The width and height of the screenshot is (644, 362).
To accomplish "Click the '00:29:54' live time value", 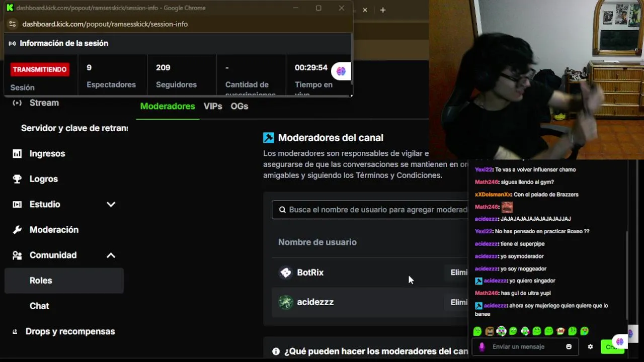I will click(x=311, y=67).
